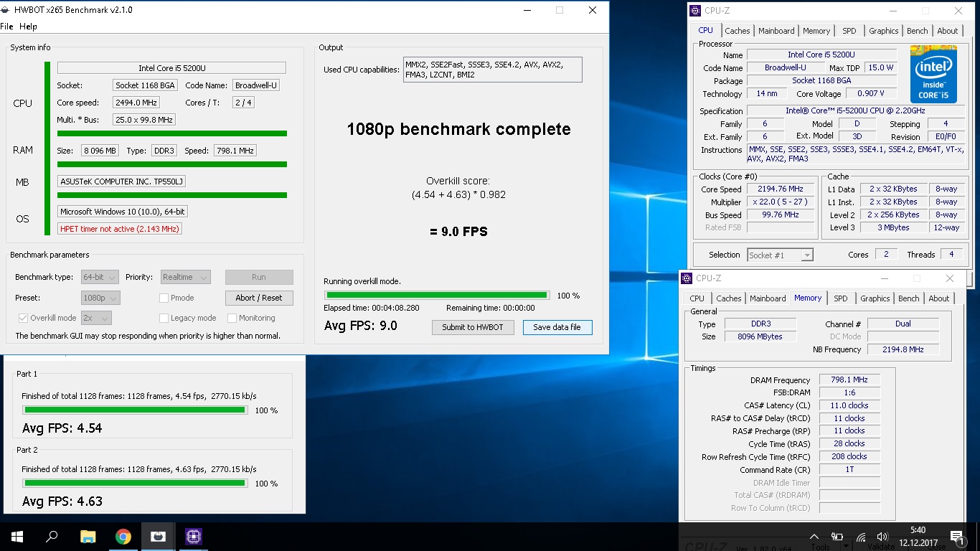Open Bench tab in lower CPU-Z window

pos(909,298)
